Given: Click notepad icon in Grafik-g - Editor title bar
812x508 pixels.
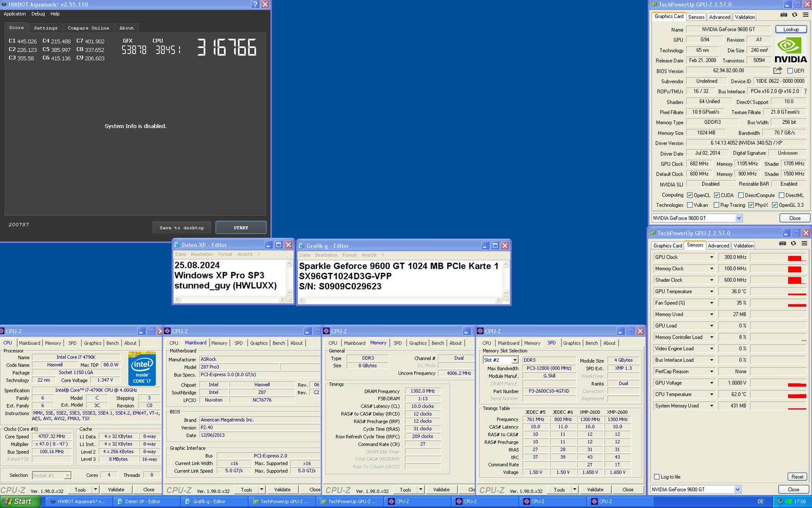Looking at the screenshot, I should 302,246.
